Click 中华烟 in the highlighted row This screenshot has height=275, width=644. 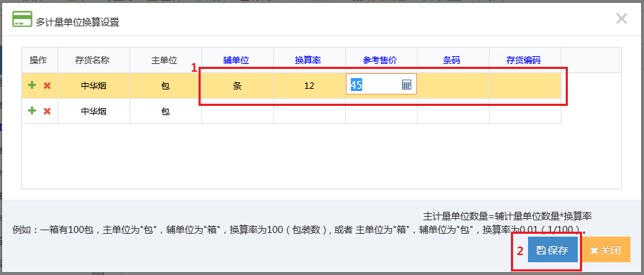pos(94,86)
